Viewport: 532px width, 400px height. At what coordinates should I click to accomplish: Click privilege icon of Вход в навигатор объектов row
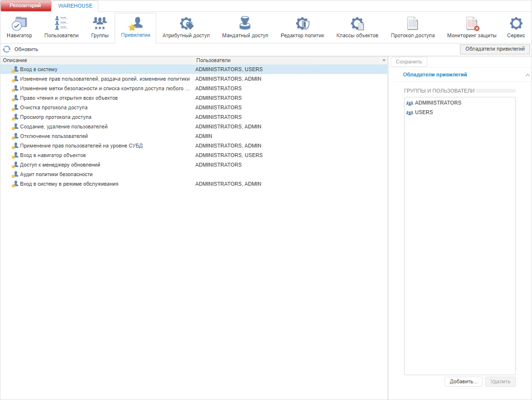pos(15,155)
